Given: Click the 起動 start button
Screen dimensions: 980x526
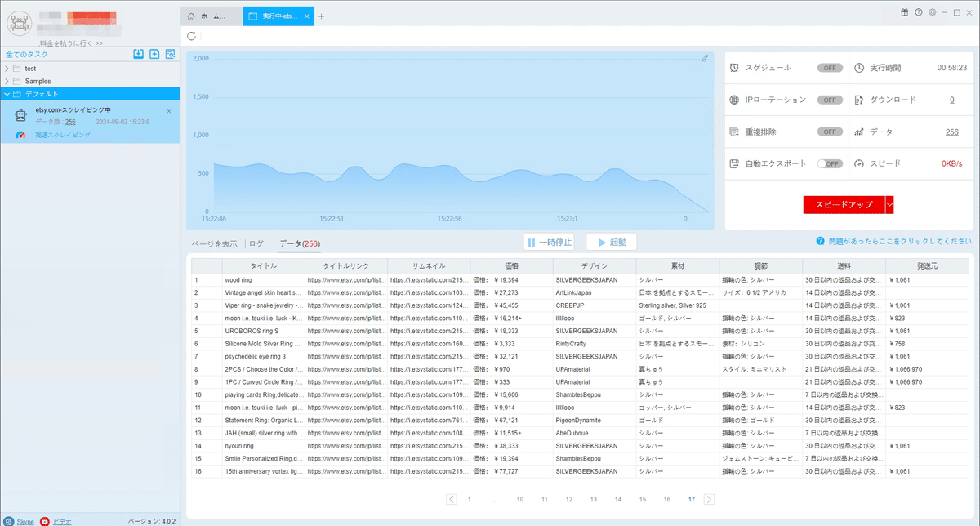Looking at the screenshot, I should [611, 242].
